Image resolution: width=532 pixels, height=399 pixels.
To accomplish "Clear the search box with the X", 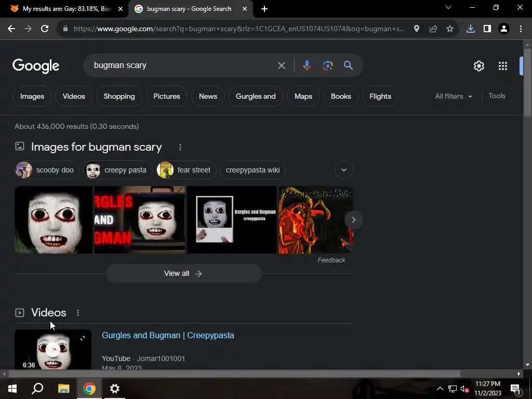I will coord(282,65).
